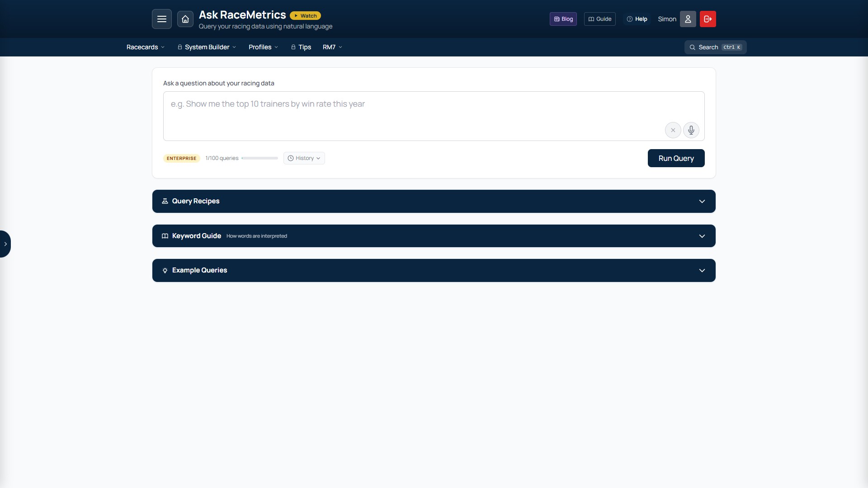Image resolution: width=868 pixels, height=488 pixels.
Task: Open the Blog page
Action: (563, 19)
